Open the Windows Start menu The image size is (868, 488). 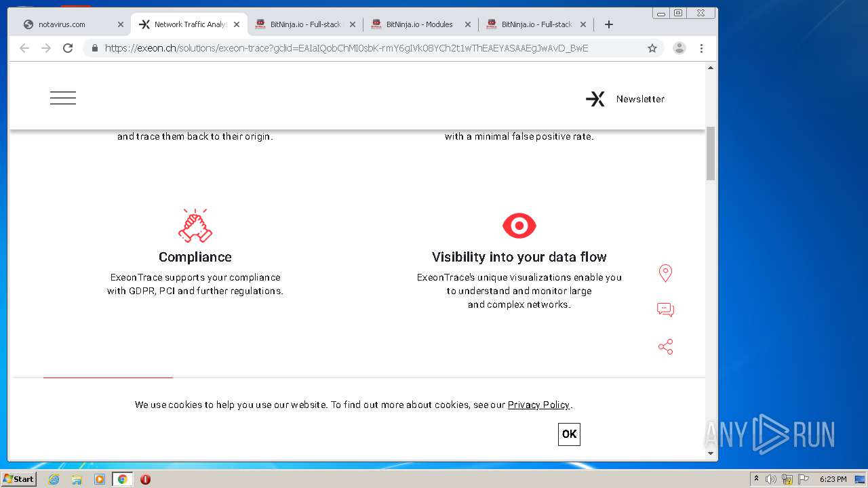pos(18,479)
